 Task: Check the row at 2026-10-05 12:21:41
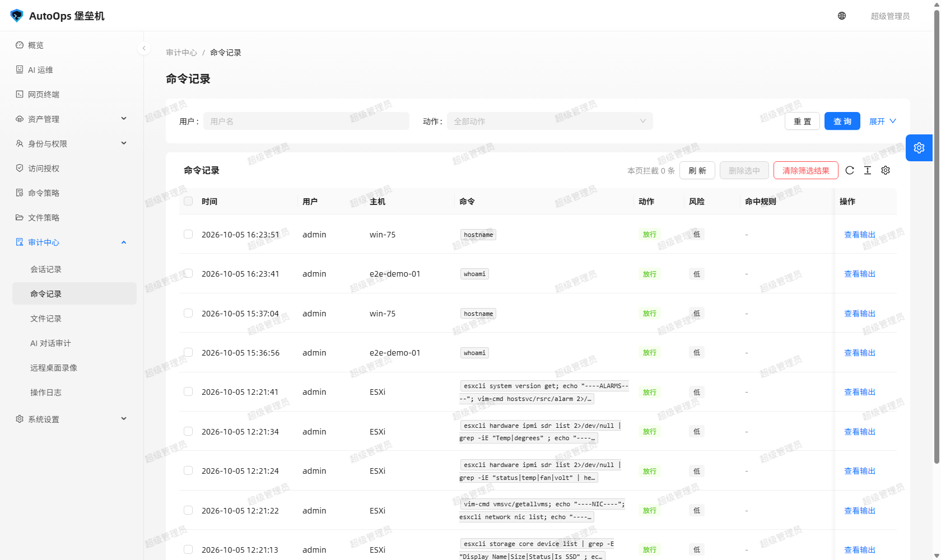(x=188, y=391)
